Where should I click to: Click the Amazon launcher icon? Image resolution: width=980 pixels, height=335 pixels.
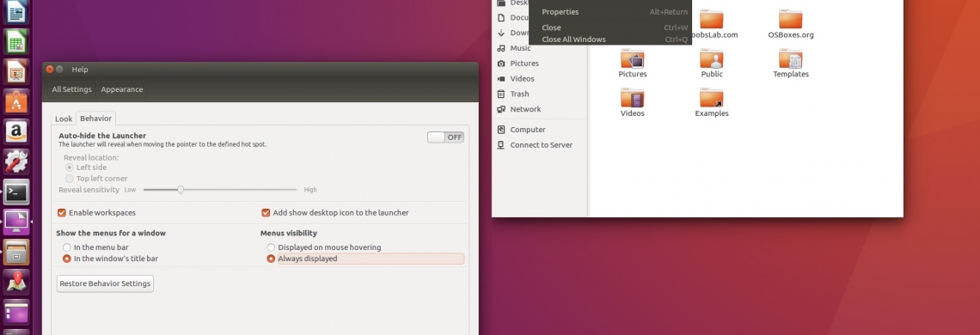[x=16, y=132]
